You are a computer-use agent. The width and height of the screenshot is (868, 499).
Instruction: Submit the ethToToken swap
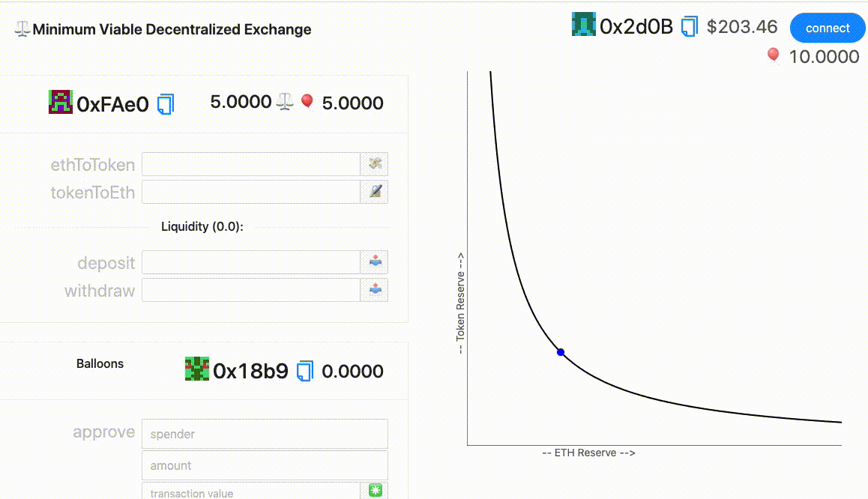375,164
